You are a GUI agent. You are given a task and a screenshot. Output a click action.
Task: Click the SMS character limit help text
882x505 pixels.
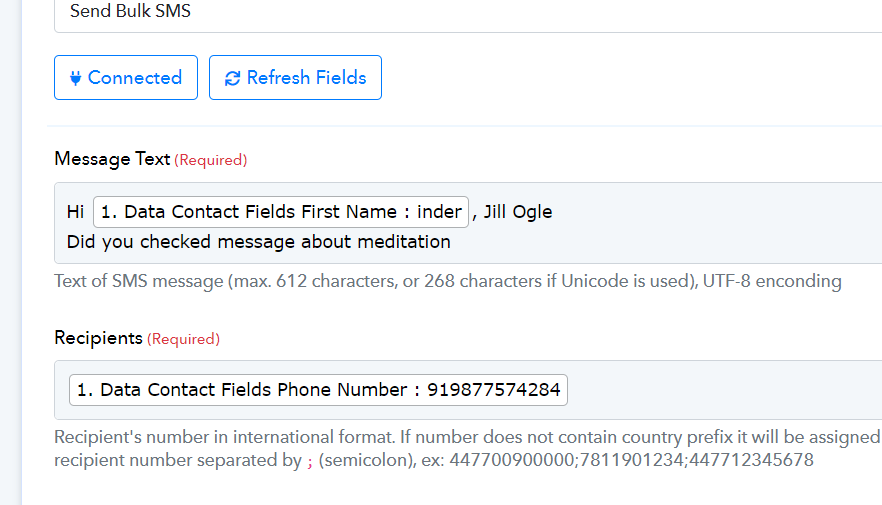click(x=448, y=281)
